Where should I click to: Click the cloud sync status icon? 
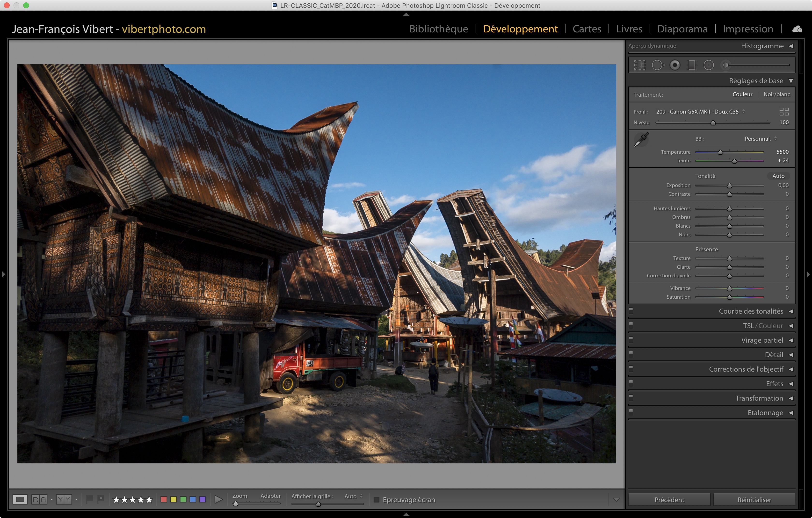pos(797,29)
